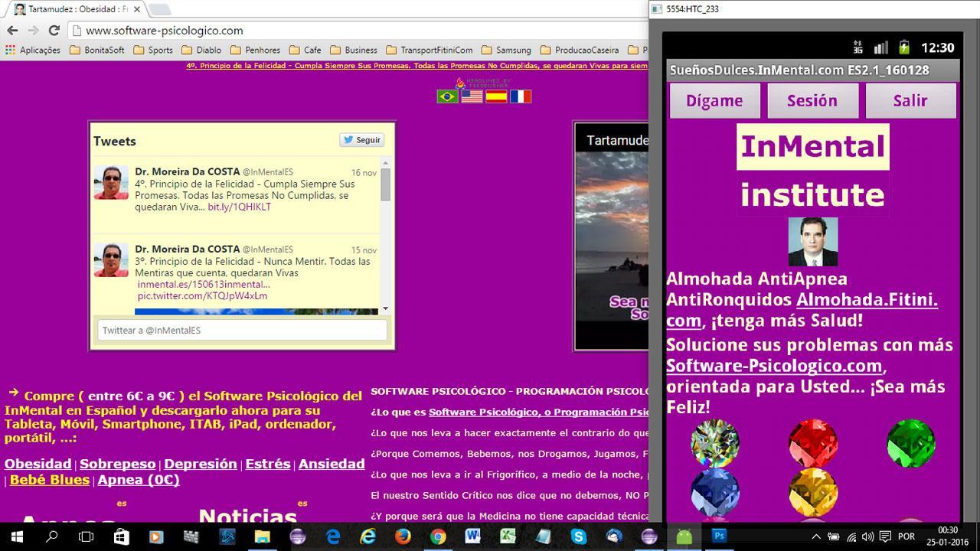This screenshot has height=551, width=980.
Task: Open the Samsung bookmarks folder
Action: click(x=506, y=50)
